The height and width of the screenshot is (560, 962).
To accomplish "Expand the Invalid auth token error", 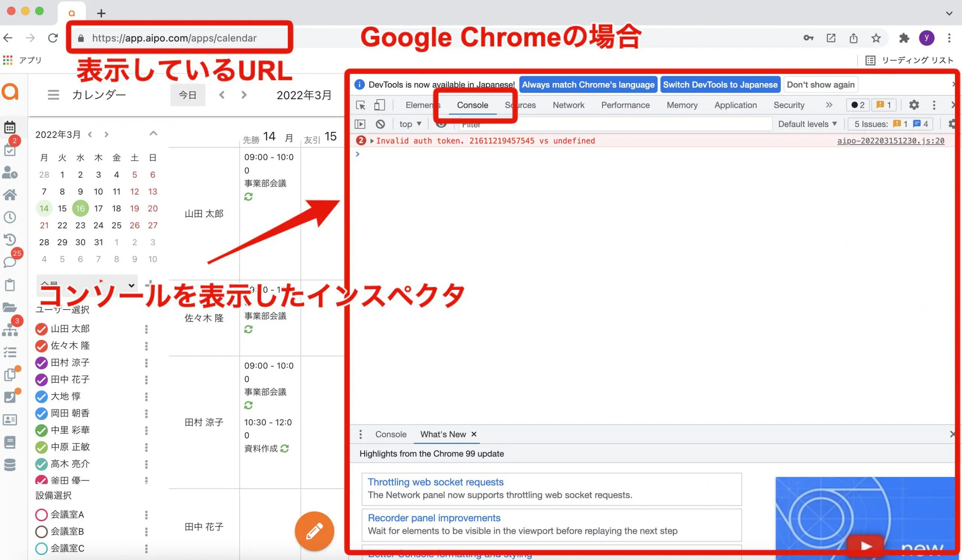I will tap(371, 141).
